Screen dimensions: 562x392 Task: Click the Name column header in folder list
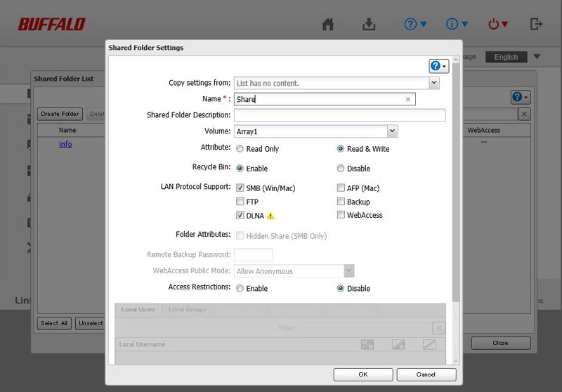point(67,130)
